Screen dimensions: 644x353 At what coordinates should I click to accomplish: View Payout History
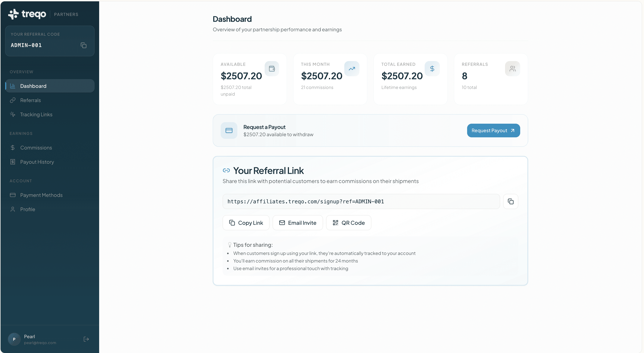pyautogui.click(x=37, y=162)
